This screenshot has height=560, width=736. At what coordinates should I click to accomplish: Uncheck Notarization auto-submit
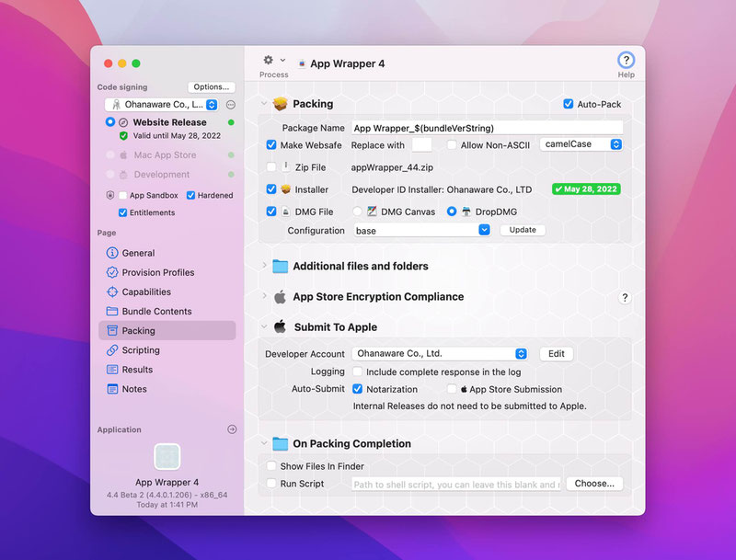click(x=357, y=389)
